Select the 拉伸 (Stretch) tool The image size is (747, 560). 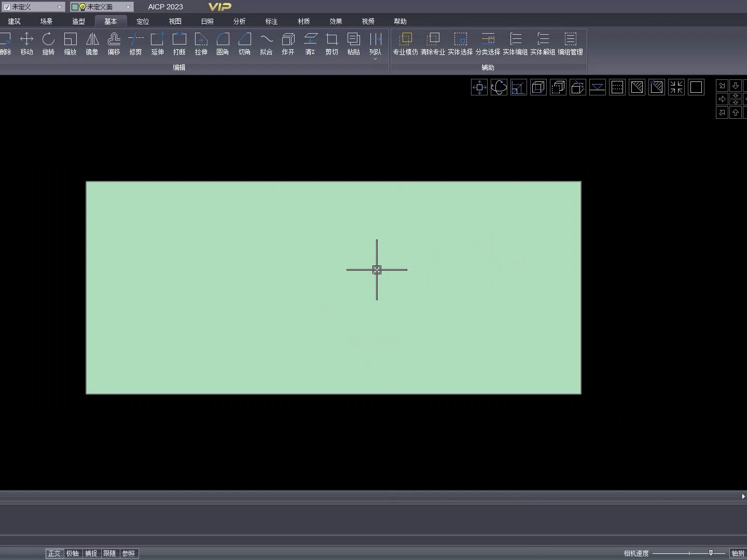tap(201, 44)
